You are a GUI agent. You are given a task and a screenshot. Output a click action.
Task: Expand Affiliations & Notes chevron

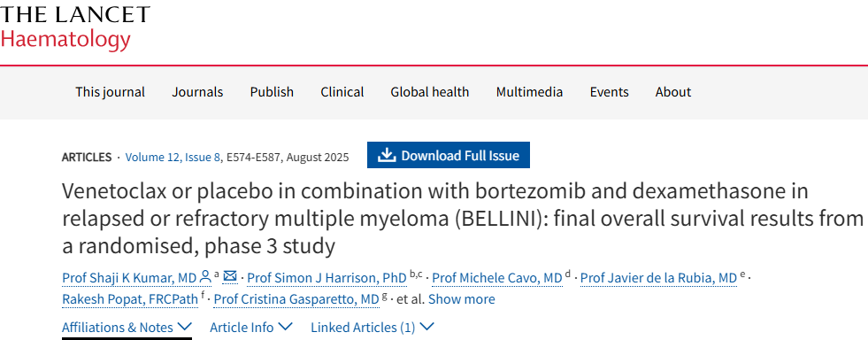[x=185, y=328]
